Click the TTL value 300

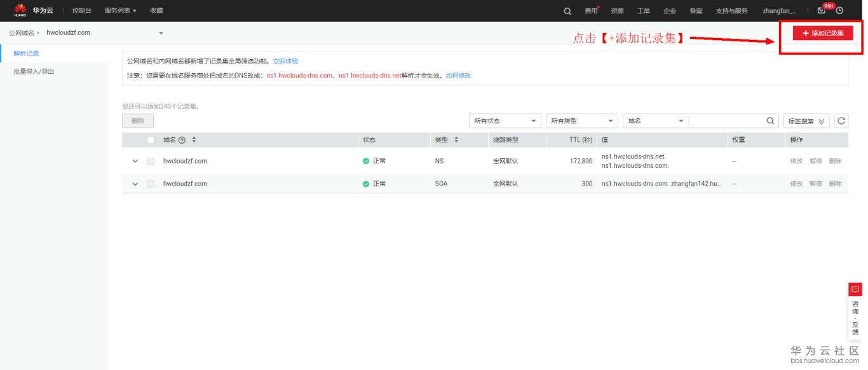pos(587,184)
